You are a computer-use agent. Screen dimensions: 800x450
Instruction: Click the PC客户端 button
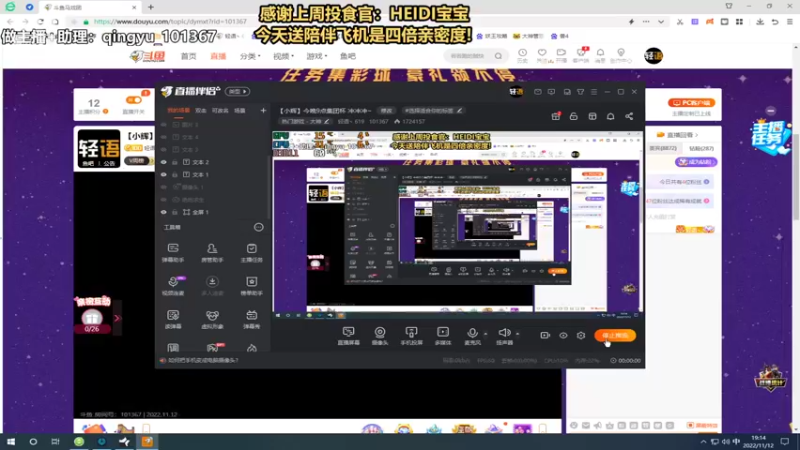click(691, 103)
